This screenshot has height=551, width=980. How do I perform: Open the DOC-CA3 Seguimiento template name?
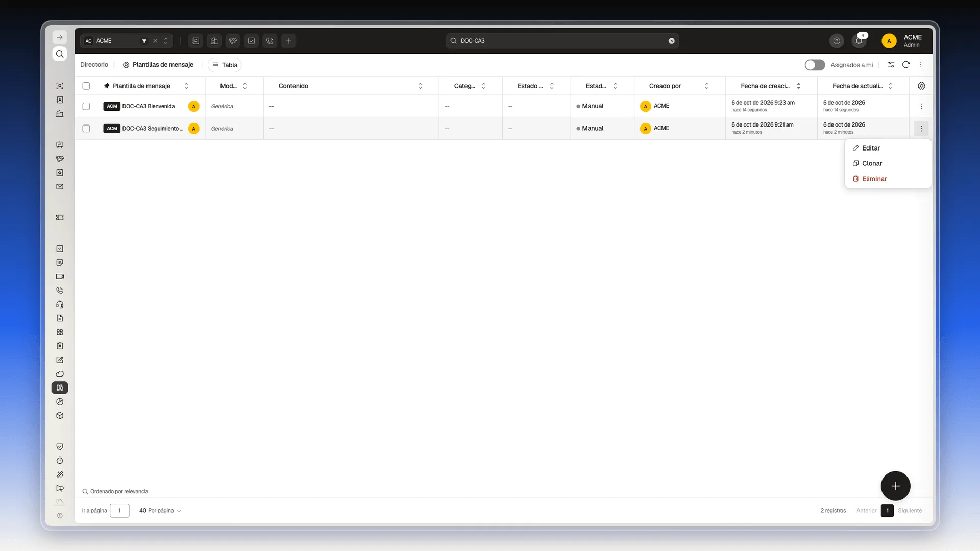(153, 129)
